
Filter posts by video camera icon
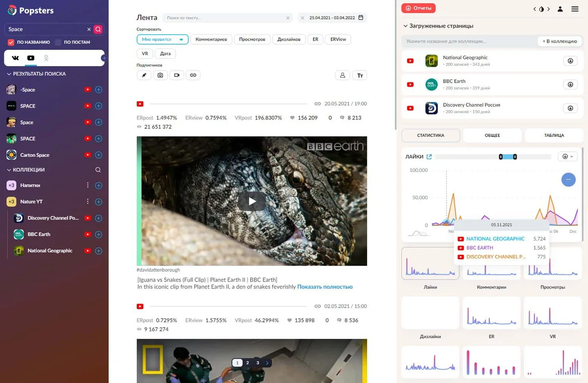click(177, 75)
